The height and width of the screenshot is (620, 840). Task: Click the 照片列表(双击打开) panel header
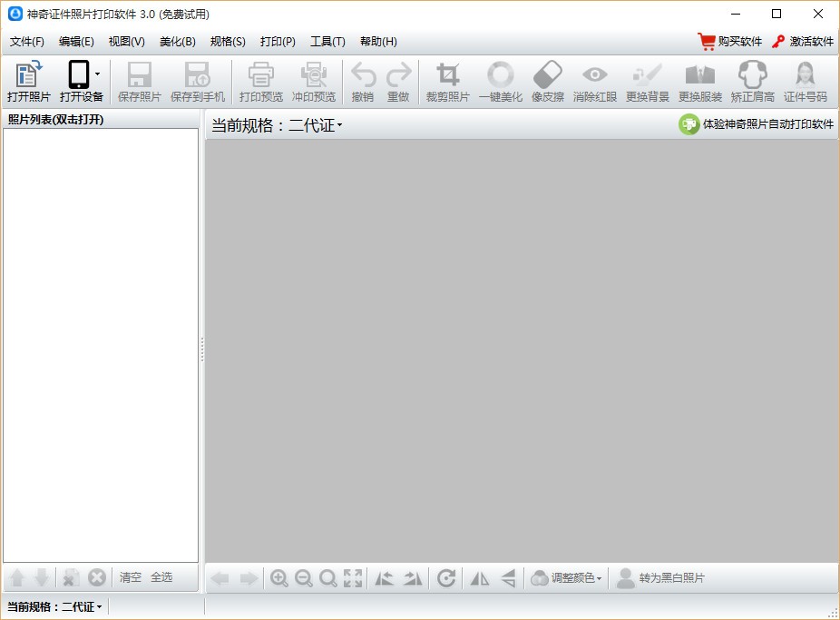(55, 119)
